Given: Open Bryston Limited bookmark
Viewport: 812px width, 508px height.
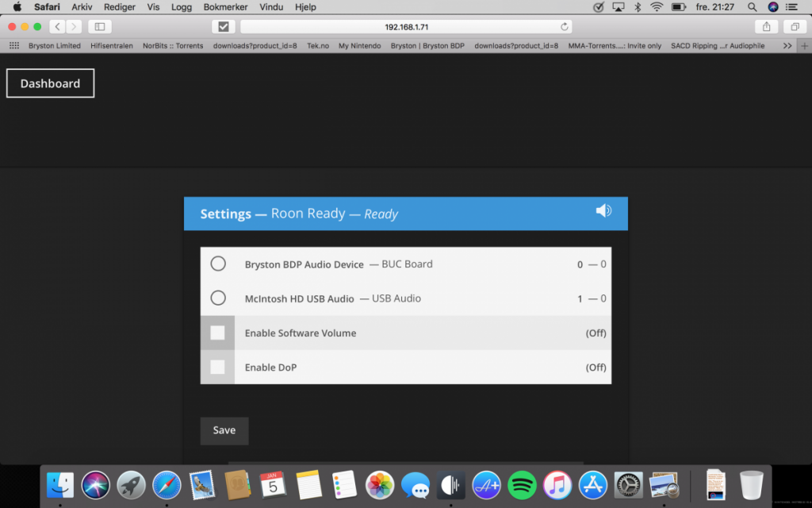Looking at the screenshot, I should coord(55,45).
